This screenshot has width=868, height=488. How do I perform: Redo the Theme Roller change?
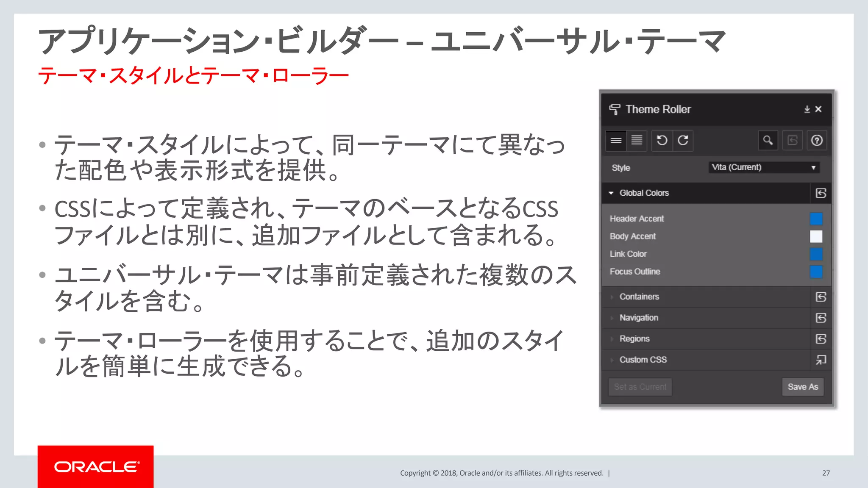683,140
